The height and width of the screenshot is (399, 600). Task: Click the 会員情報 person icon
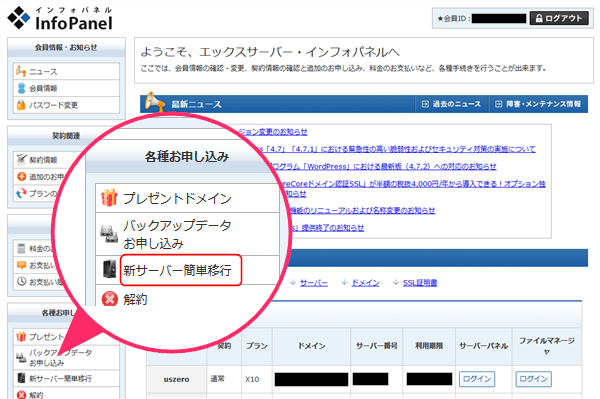click(21, 88)
